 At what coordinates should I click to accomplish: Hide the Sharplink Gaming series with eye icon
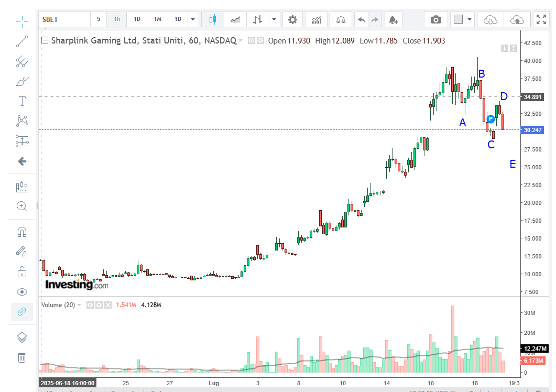pos(252,41)
